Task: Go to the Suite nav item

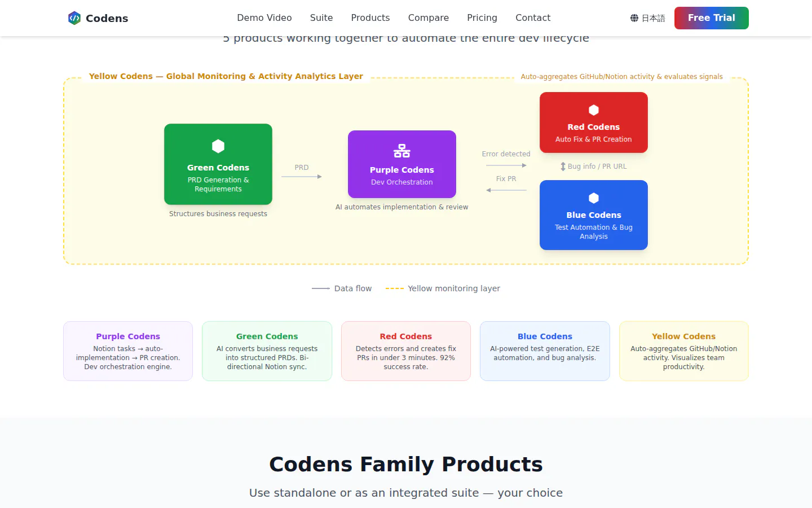Action: point(321,18)
